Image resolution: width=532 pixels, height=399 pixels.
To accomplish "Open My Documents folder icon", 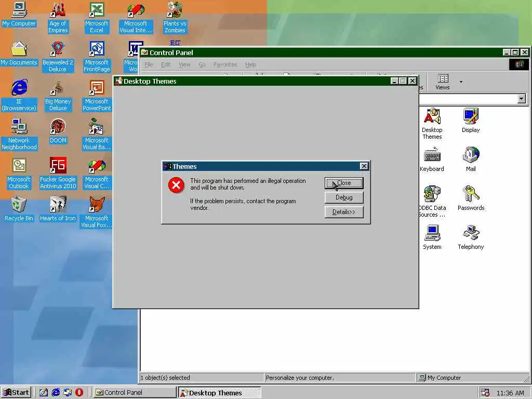I will [x=19, y=54].
